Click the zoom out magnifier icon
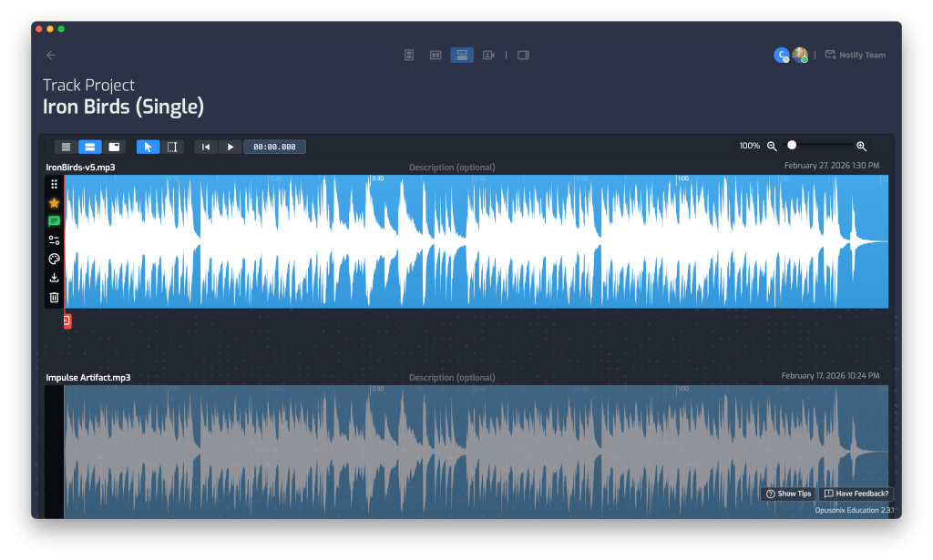The height and width of the screenshot is (560, 933). 772,147
